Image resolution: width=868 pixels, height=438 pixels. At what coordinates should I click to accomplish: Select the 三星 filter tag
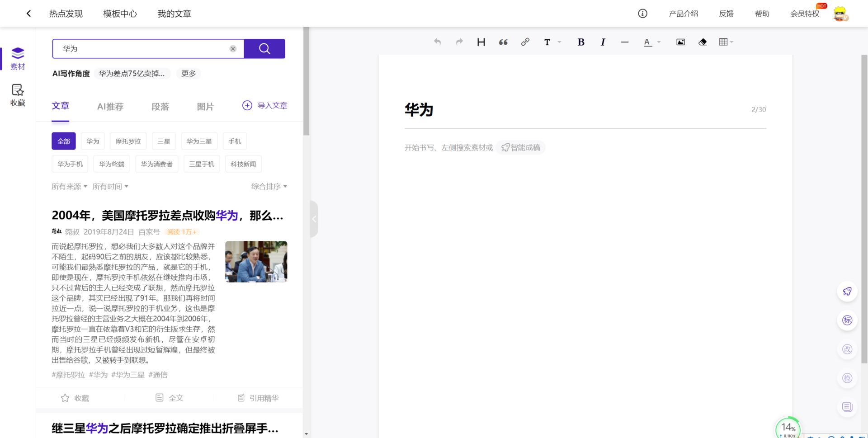(164, 141)
